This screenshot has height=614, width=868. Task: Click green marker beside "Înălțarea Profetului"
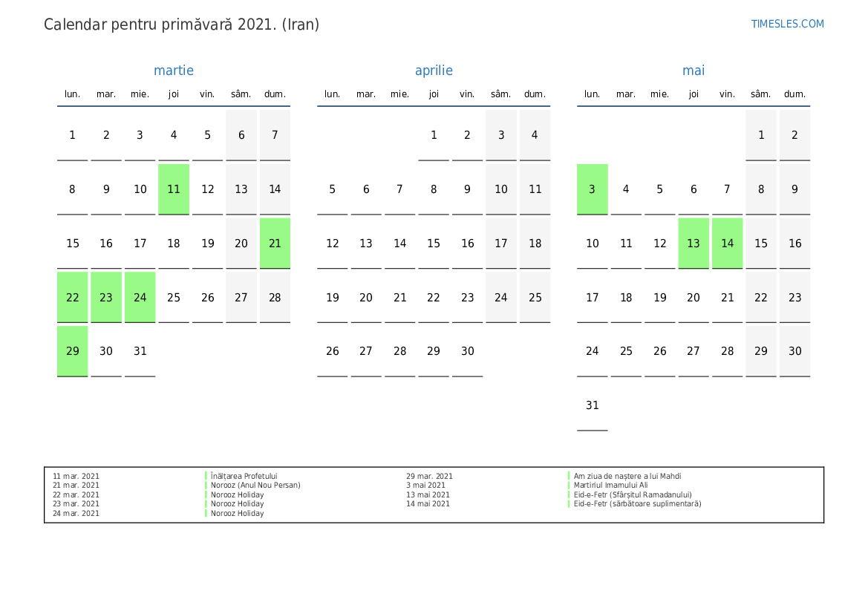click(206, 476)
